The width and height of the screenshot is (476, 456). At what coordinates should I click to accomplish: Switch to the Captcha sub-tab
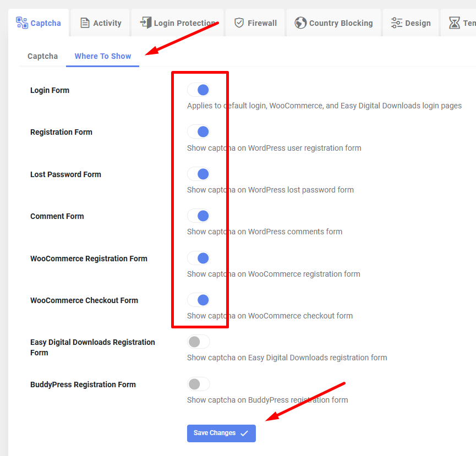pos(42,56)
